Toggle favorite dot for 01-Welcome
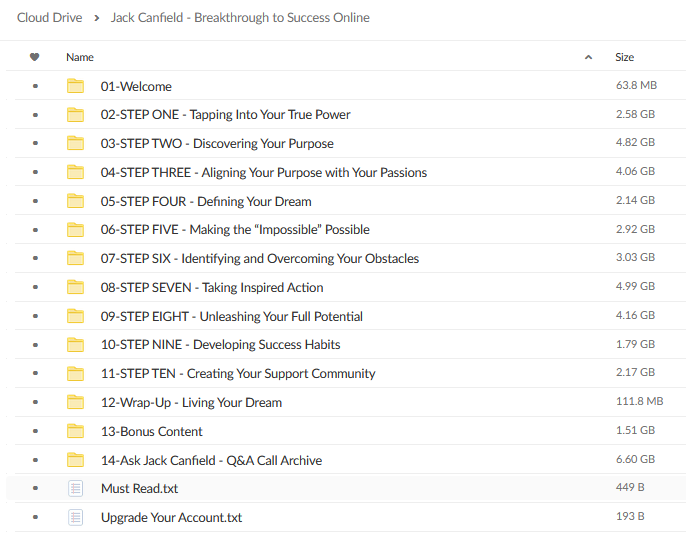The width and height of the screenshot is (686, 552). (x=35, y=86)
